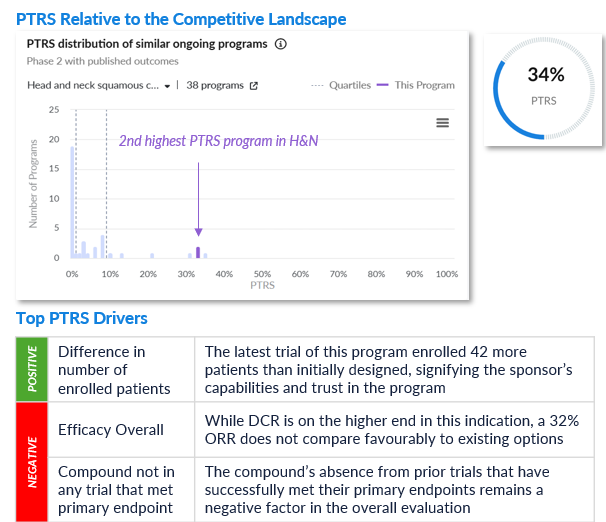Click the histogram bar near 20% PTRS
The height and width of the screenshot is (522, 606).
pos(152,255)
